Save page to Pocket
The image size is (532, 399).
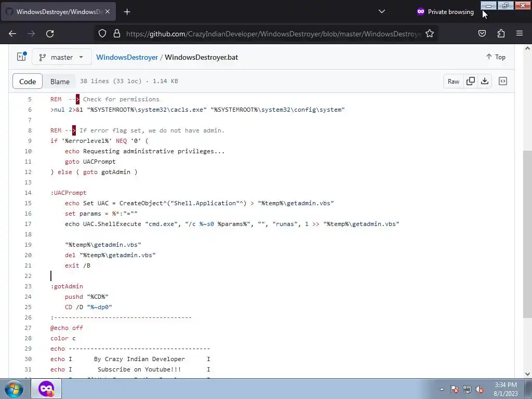[482, 33]
